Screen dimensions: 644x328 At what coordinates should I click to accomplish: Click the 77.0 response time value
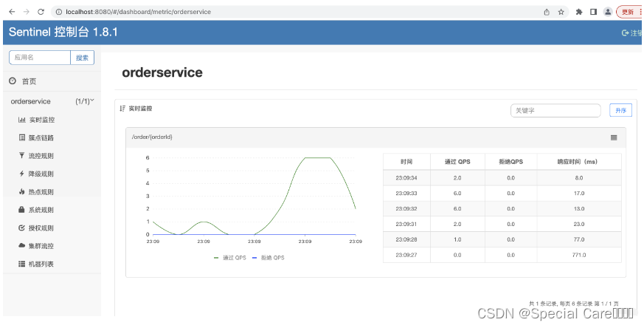point(579,239)
